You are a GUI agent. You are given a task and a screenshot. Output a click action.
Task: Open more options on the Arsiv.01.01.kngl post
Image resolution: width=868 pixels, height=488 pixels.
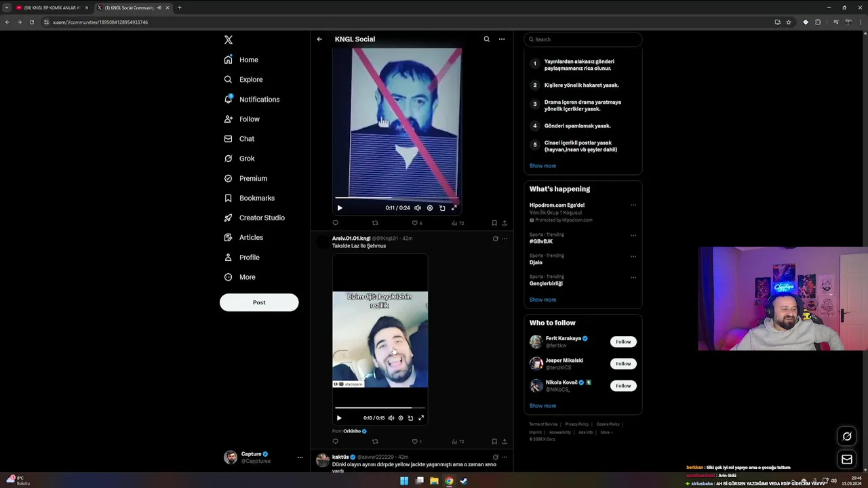505,239
